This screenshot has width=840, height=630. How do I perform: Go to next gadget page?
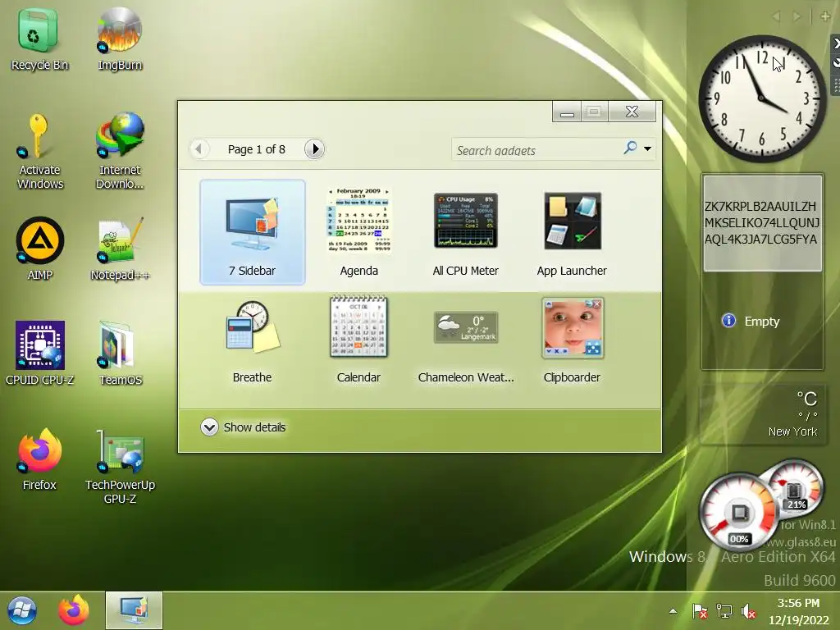(314, 149)
